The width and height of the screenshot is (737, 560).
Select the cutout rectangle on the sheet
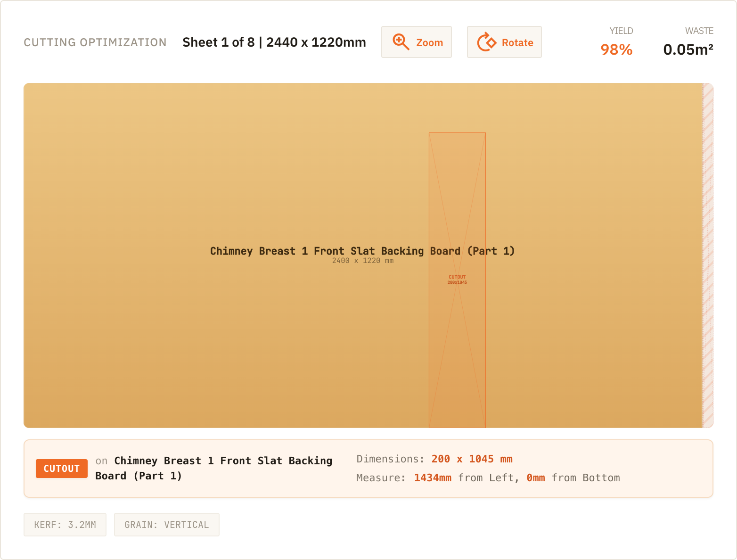point(457,280)
